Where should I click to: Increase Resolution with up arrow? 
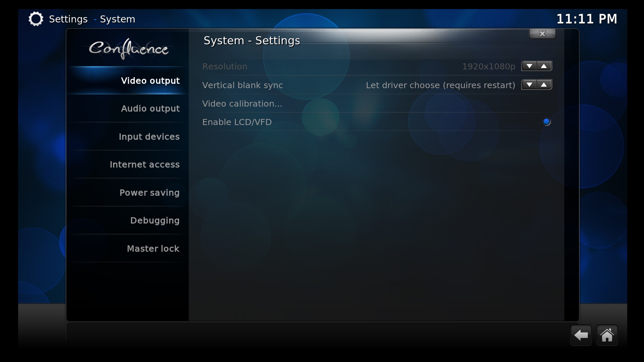click(x=544, y=66)
